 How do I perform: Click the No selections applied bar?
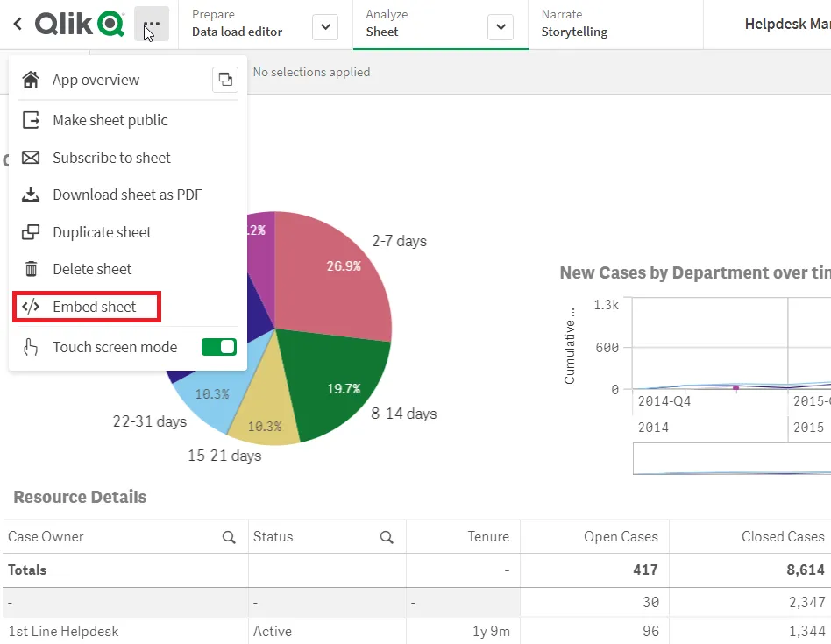[311, 72]
